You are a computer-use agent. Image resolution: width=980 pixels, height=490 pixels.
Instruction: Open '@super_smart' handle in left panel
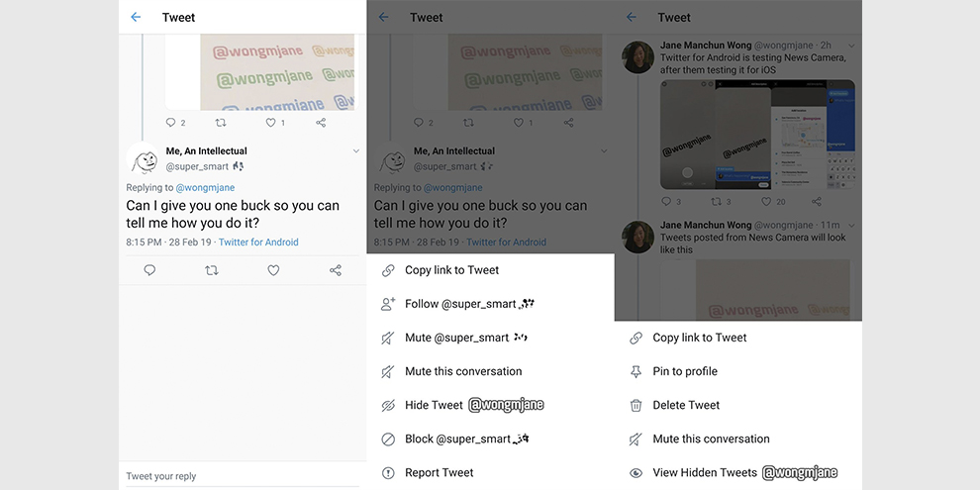(198, 166)
